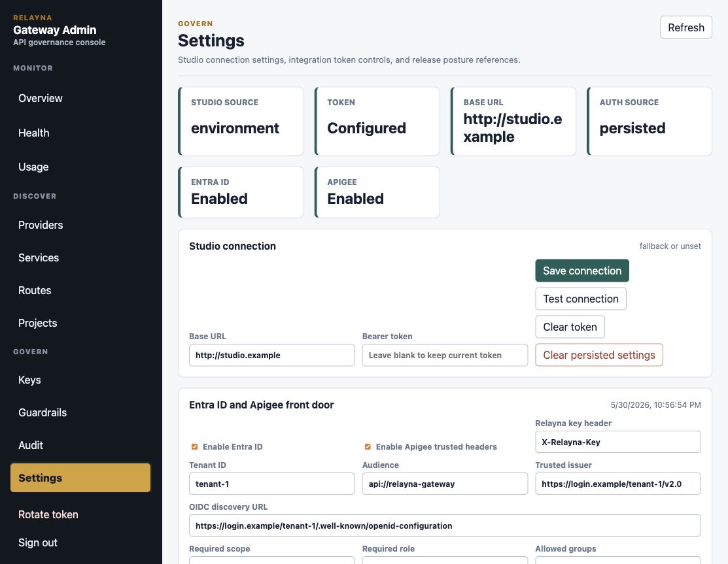Screen dimensions: 728x564
Task: Click the Base URL summary card
Action: [x=513, y=121]
